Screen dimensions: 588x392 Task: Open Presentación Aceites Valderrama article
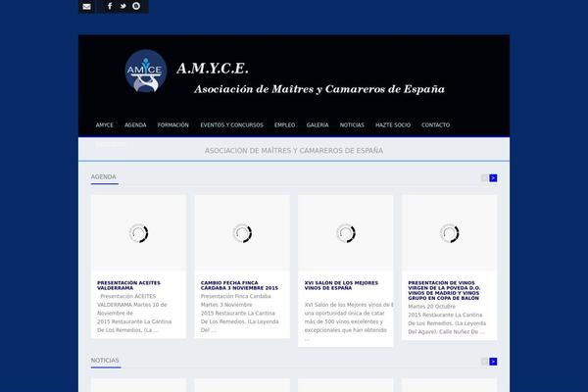128,285
